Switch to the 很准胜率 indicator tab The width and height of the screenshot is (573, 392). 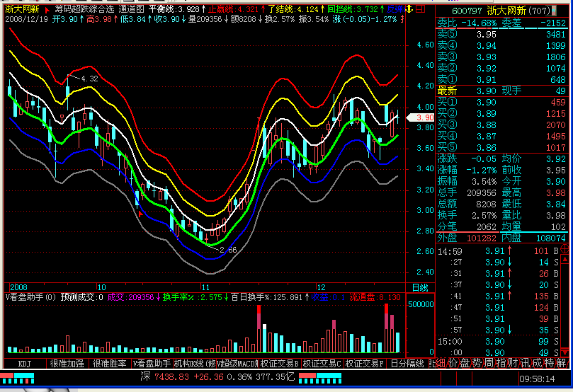click(109, 364)
